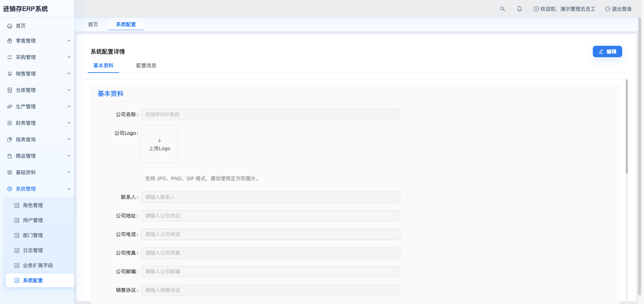Image resolution: width=644 pixels, height=304 pixels.
Task: Click the logout arrow icon beside 退出登录
Action: click(608, 9)
